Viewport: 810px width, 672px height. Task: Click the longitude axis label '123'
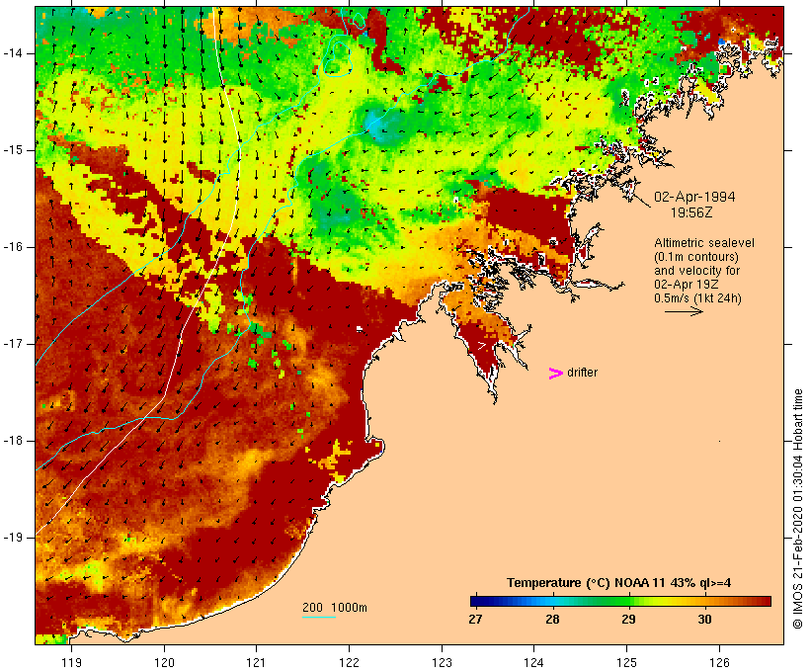[442, 662]
